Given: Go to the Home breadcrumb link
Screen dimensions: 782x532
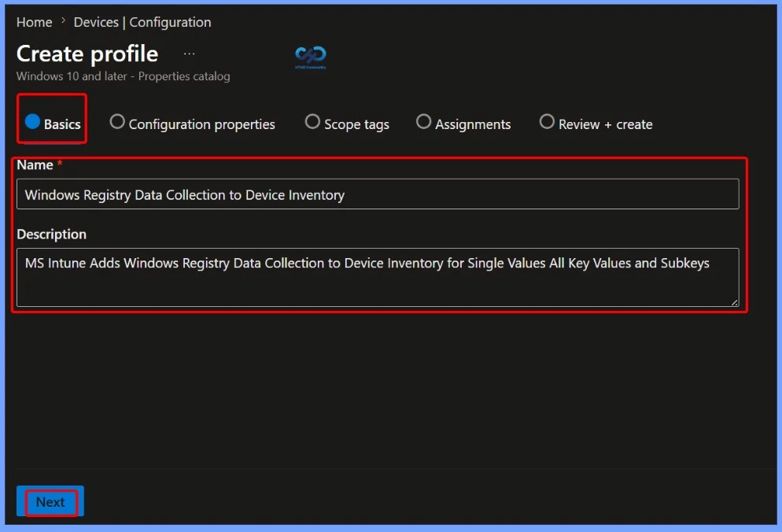Looking at the screenshot, I should 34,22.
